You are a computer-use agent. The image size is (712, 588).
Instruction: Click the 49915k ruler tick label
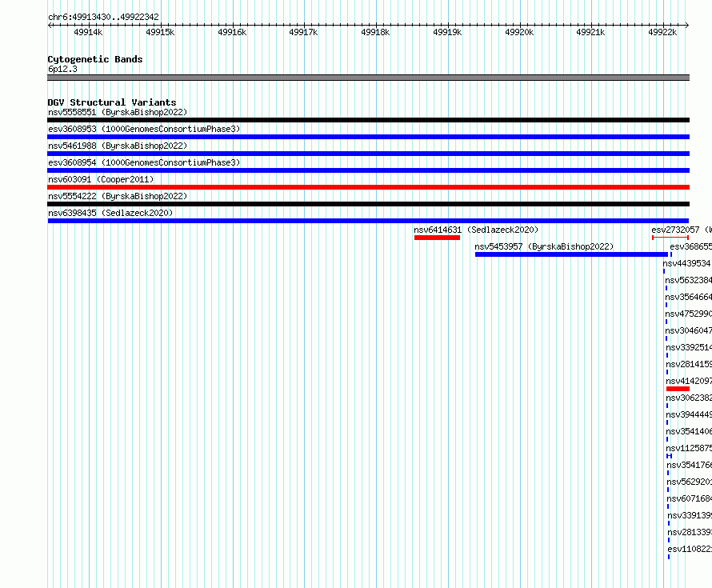tap(160, 32)
